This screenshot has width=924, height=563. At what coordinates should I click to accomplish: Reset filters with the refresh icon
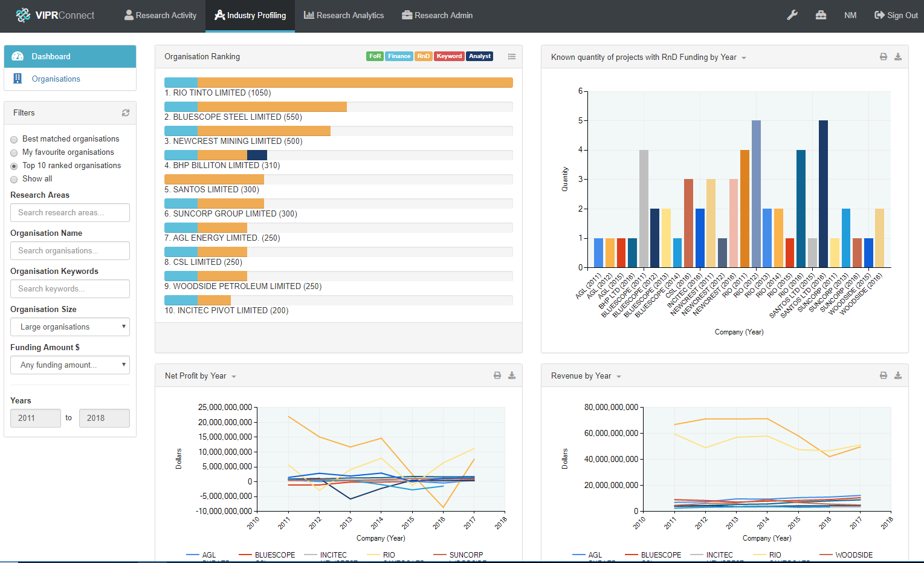pyautogui.click(x=126, y=112)
